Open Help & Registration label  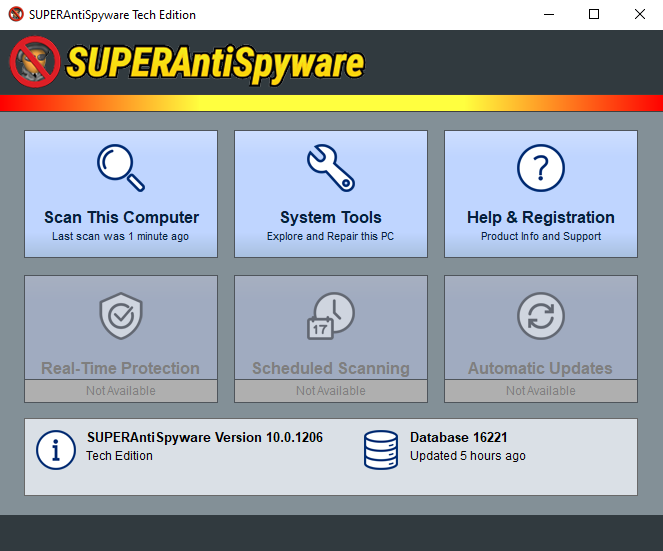tap(540, 217)
